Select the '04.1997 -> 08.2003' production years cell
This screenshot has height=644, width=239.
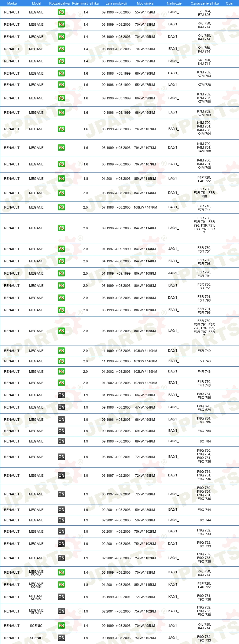(116, 261)
